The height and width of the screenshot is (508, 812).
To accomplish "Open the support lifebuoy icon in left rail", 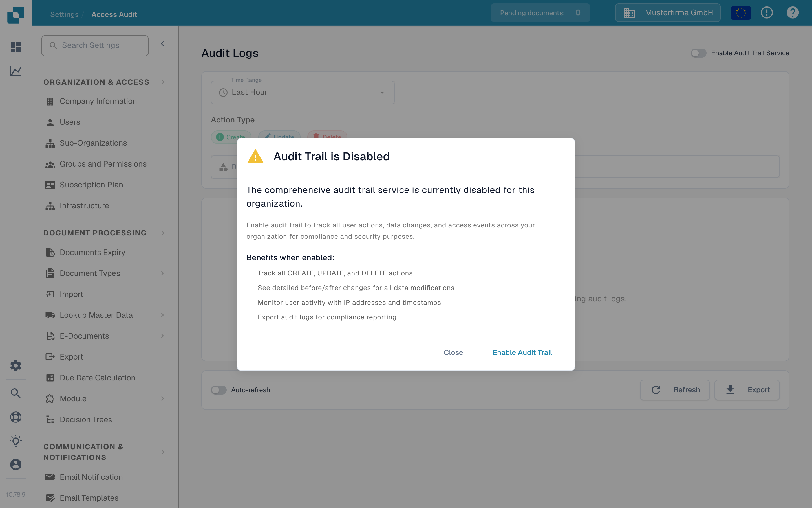I will click(x=16, y=417).
